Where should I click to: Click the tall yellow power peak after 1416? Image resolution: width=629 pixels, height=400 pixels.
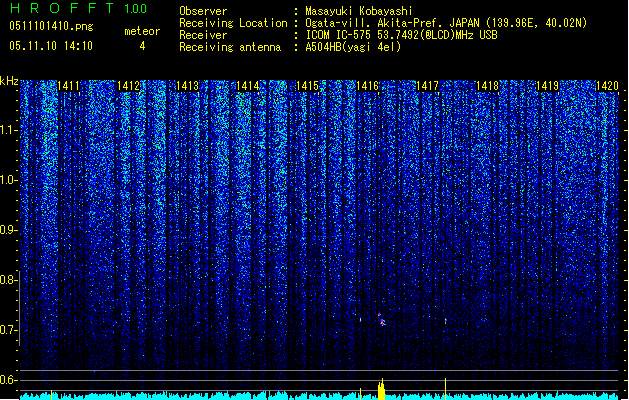tap(381, 389)
